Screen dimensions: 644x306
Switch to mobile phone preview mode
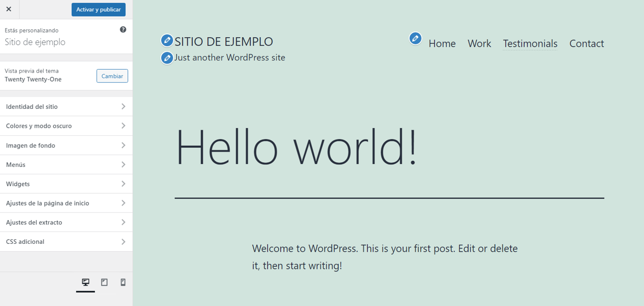tap(123, 282)
